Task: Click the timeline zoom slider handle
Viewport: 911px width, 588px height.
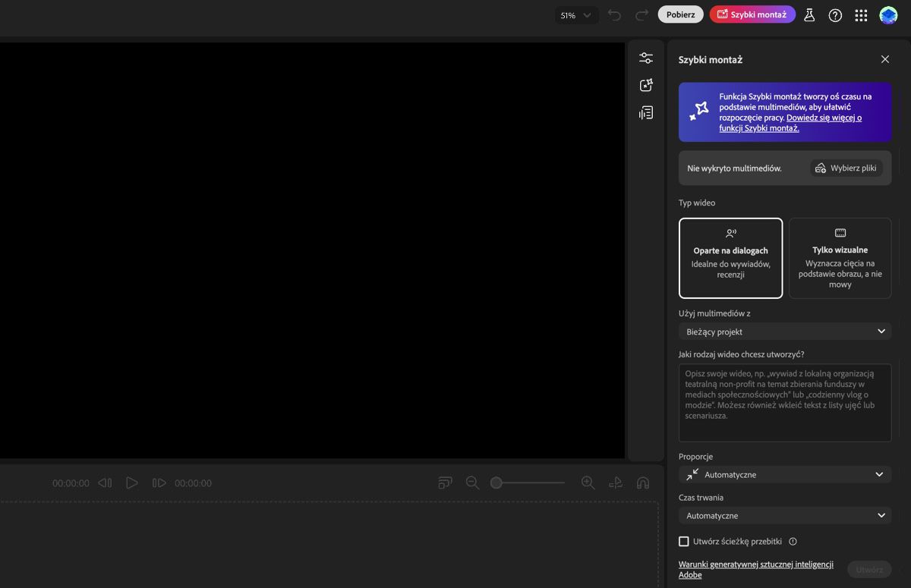Action: coord(496,483)
